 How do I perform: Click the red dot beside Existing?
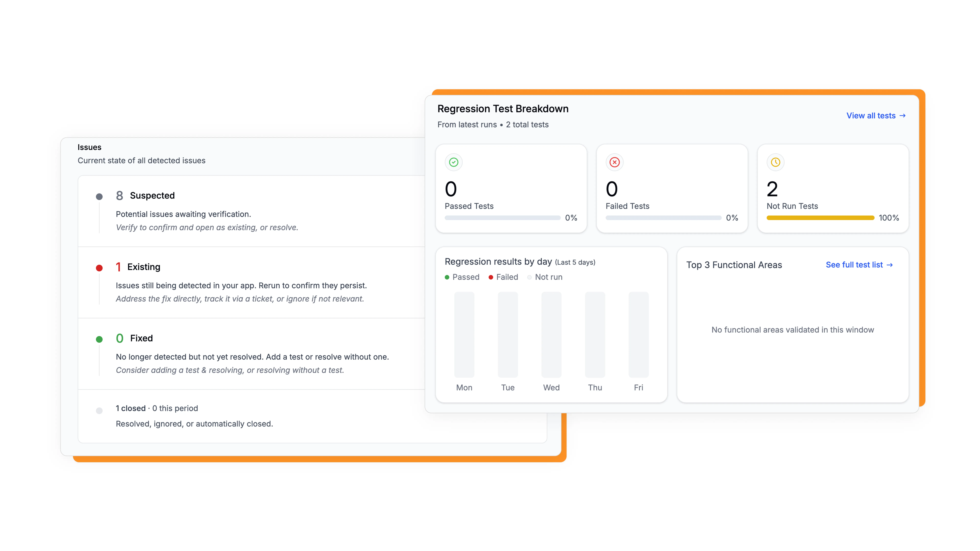(99, 268)
